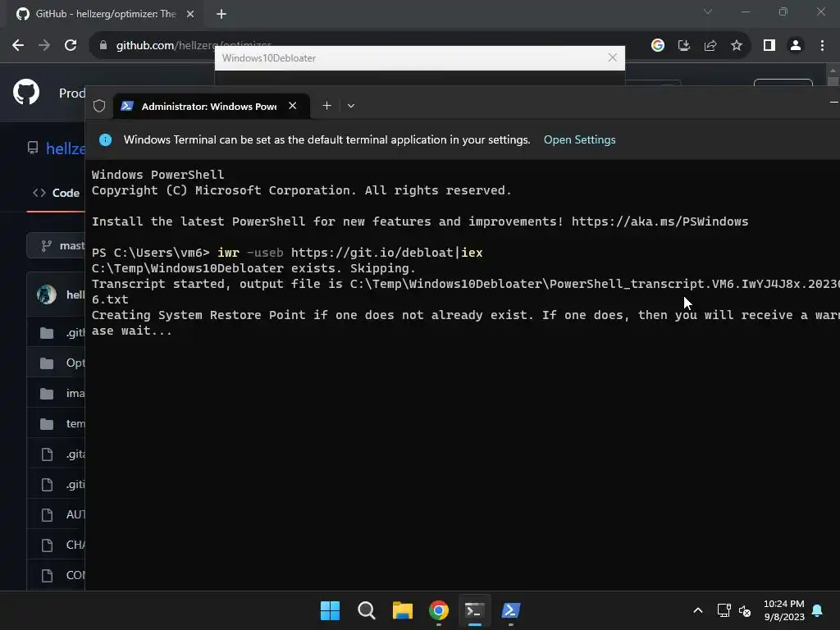The width and height of the screenshot is (840, 630).
Task: Open Windows Start menu
Action: (330, 610)
